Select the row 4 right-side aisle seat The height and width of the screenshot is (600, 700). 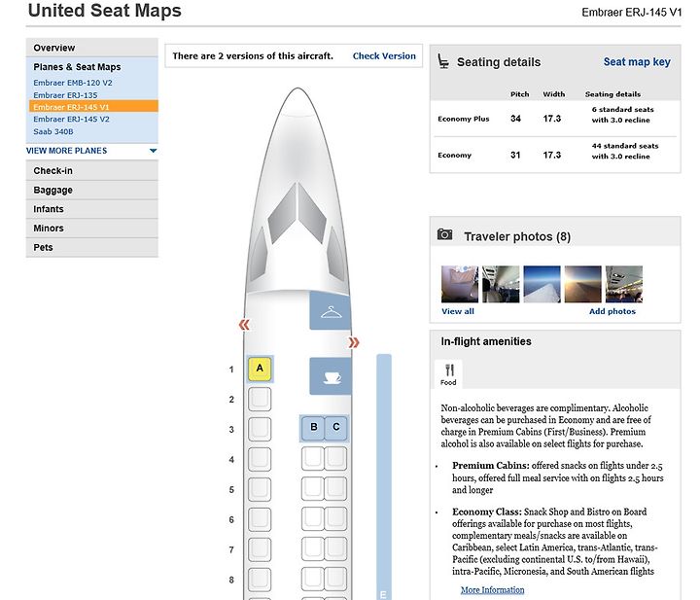click(312, 458)
